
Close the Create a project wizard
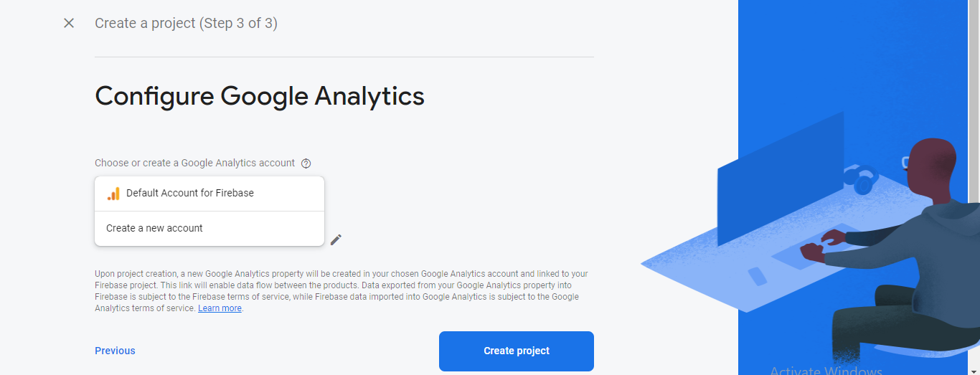(x=69, y=23)
